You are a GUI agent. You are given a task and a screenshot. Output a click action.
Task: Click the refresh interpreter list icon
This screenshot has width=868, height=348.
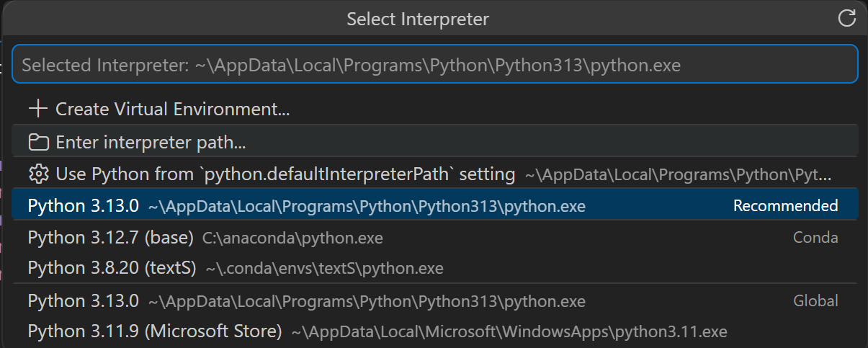click(847, 19)
